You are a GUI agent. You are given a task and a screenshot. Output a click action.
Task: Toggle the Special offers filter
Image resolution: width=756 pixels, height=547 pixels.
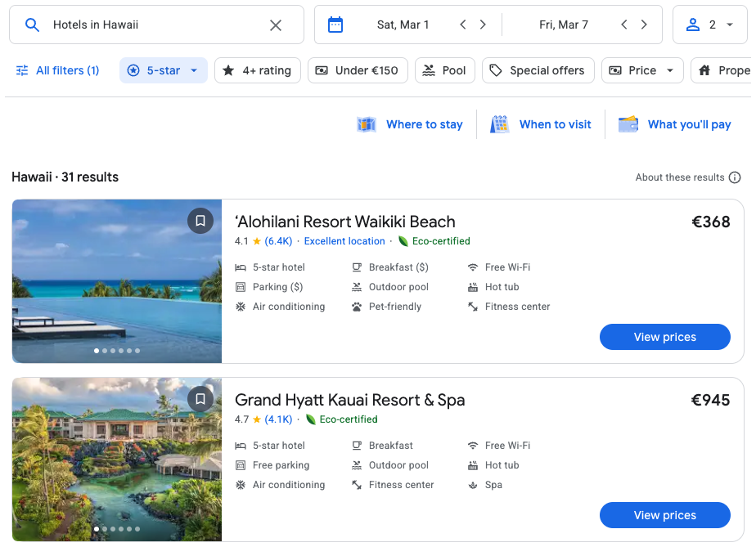coord(538,70)
